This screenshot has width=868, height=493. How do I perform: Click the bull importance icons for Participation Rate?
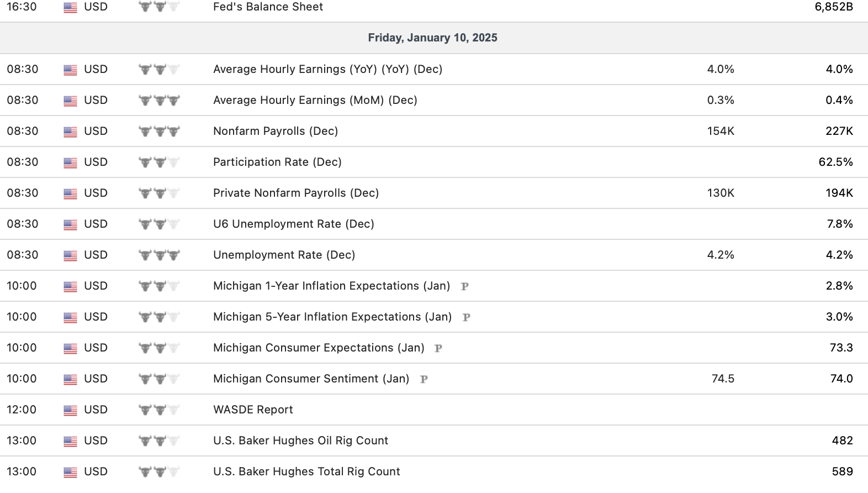pyautogui.click(x=159, y=162)
